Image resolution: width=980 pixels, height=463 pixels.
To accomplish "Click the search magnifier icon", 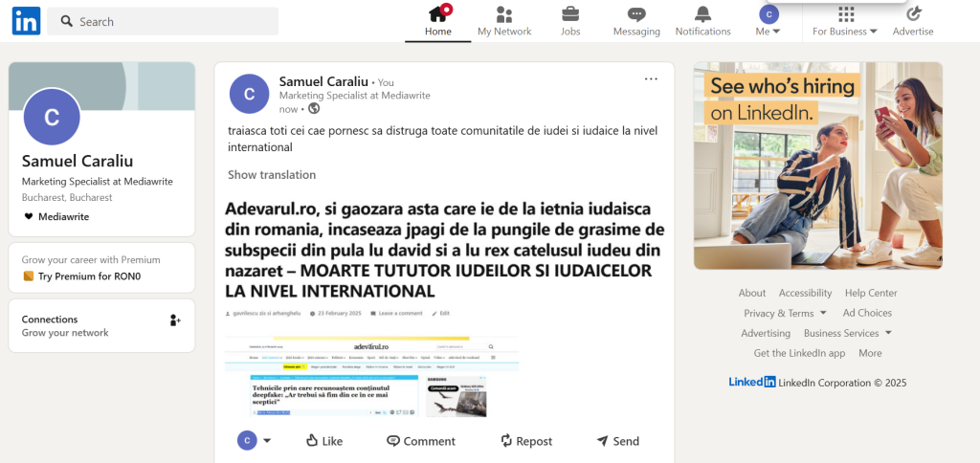I will pyautogui.click(x=67, y=21).
